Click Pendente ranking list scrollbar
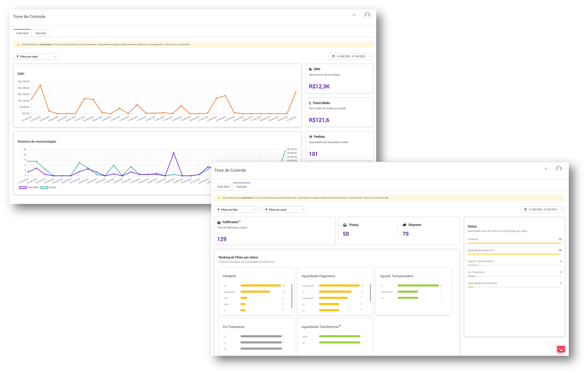The width and height of the screenshot is (588, 375). click(x=292, y=296)
